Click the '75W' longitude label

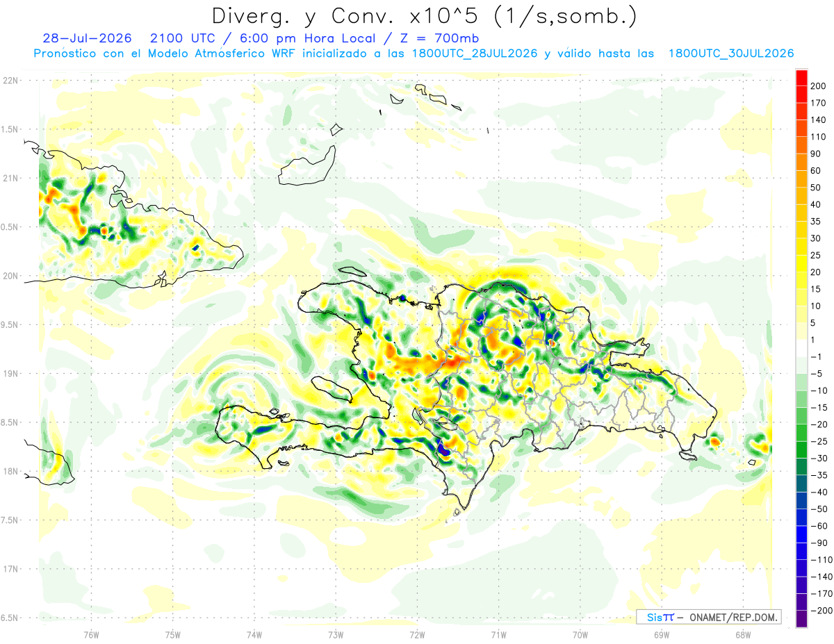point(172,634)
